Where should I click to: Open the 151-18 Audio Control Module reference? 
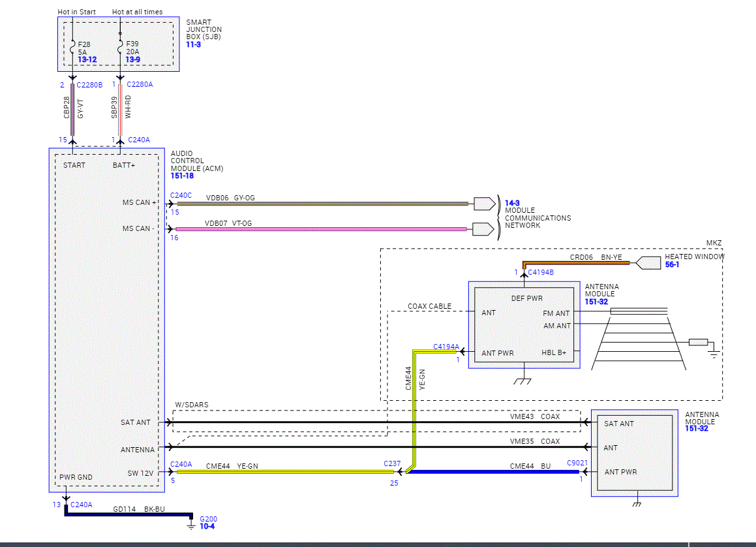pos(182,176)
